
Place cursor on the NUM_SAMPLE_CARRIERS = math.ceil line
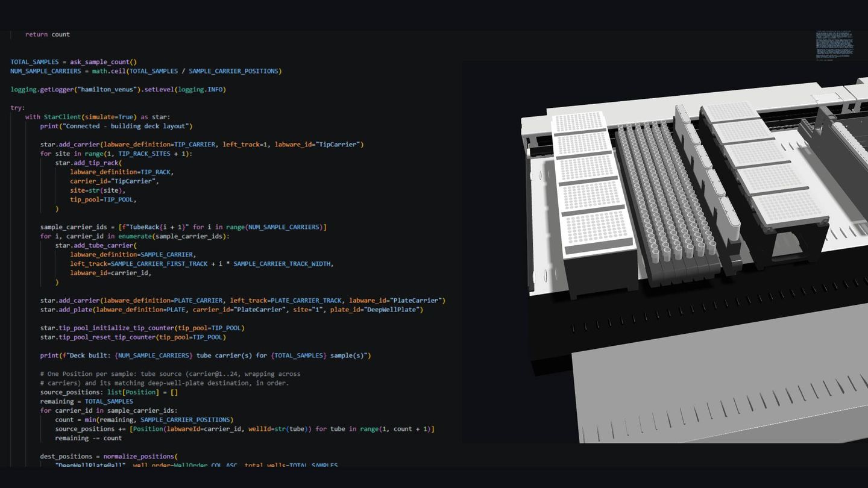146,71
